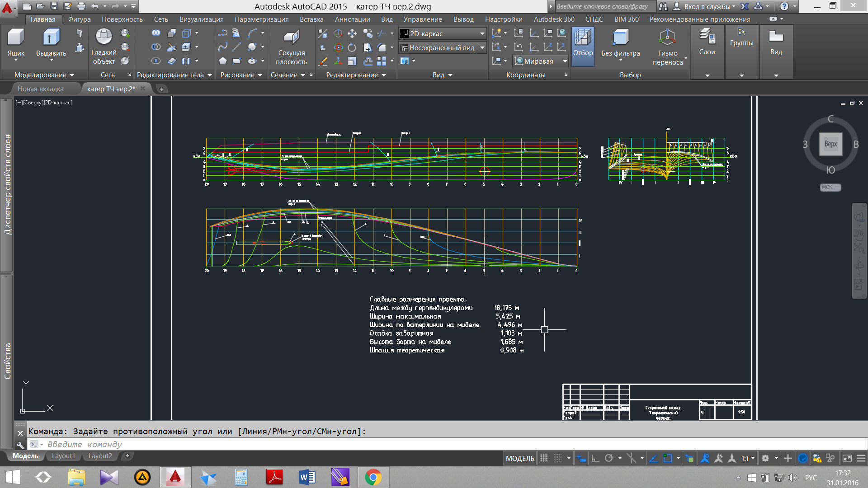Toggle snap mode in status bar

point(558,458)
